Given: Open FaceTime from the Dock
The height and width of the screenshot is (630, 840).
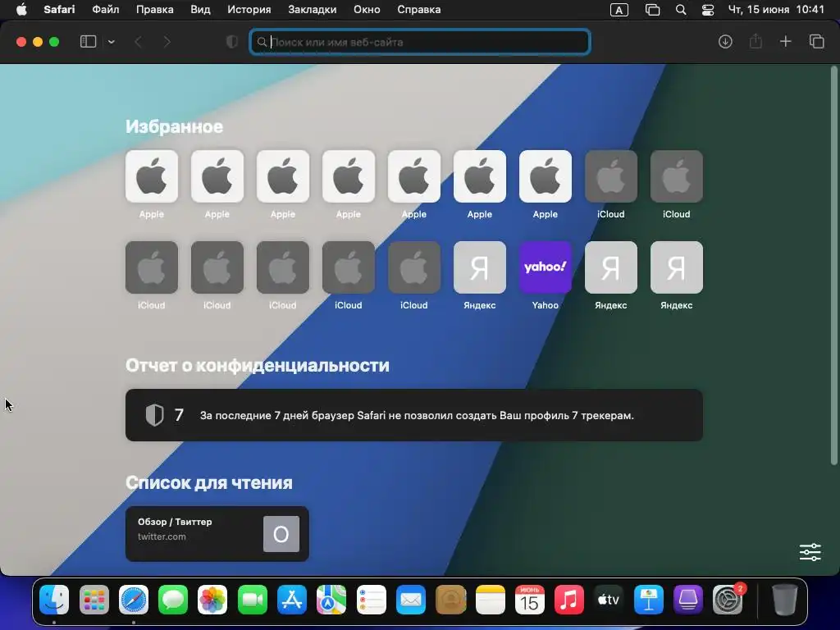Looking at the screenshot, I should coord(253,600).
